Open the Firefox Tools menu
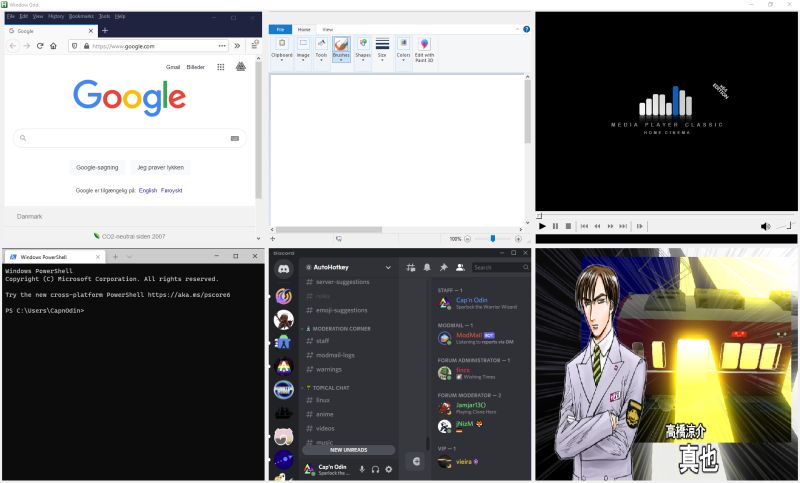The image size is (800, 483). click(x=104, y=16)
